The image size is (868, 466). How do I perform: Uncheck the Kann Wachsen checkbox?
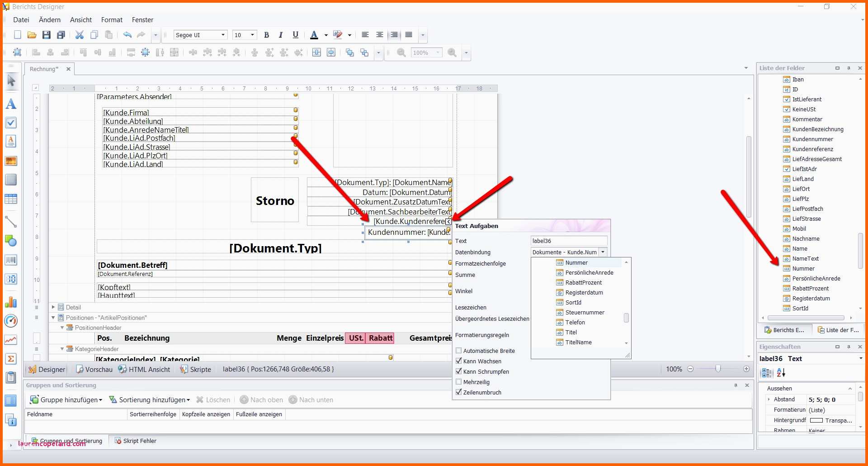tap(458, 361)
